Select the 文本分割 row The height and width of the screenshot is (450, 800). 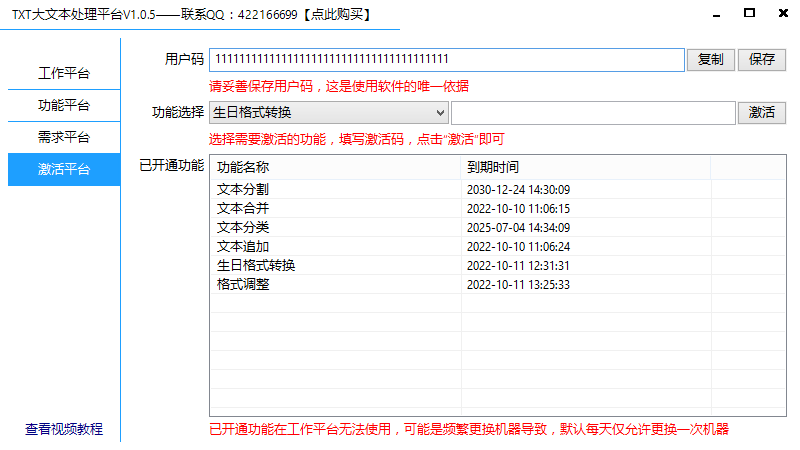click(x=497, y=189)
